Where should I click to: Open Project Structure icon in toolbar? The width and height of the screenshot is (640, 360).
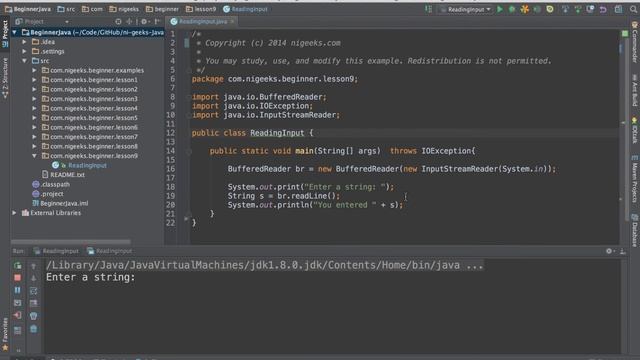pos(619,9)
